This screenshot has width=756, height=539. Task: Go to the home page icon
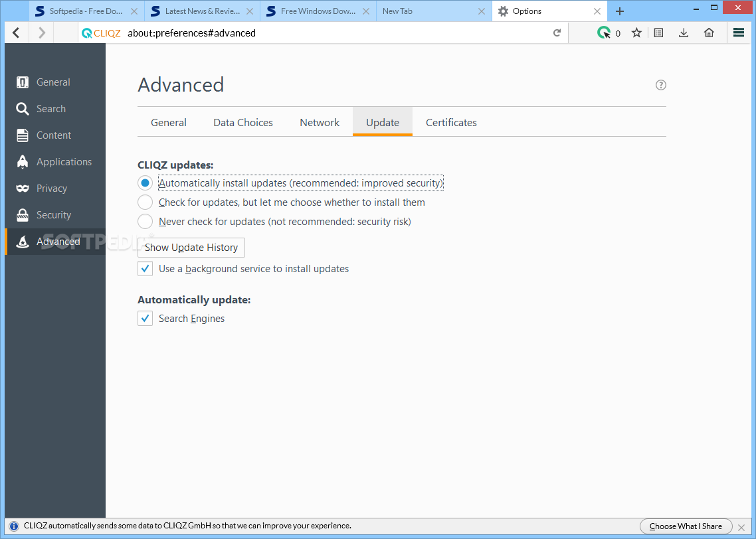(709, 33)
